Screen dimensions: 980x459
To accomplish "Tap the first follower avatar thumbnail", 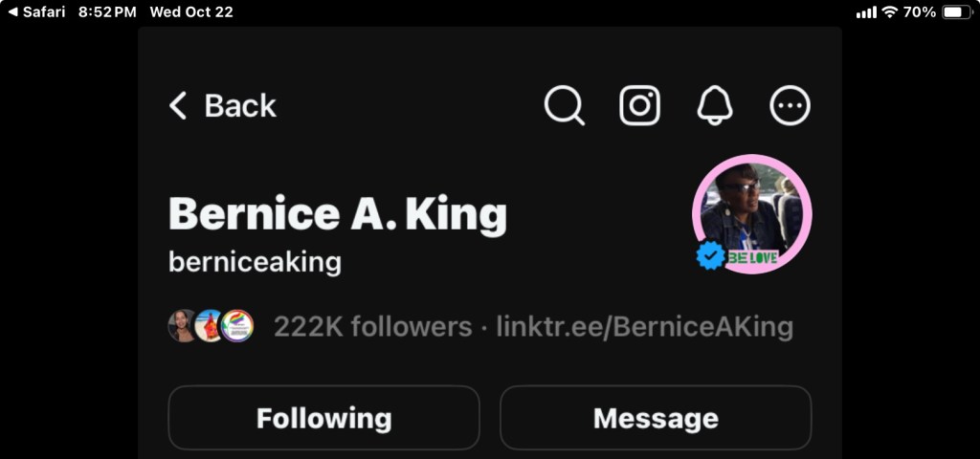I will tap(182, 326).
